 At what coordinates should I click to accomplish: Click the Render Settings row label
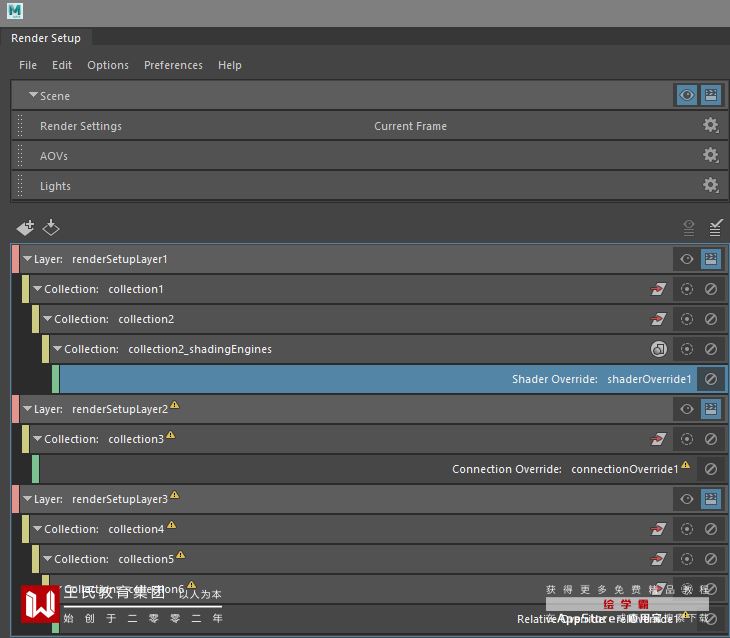pos(81,126)
